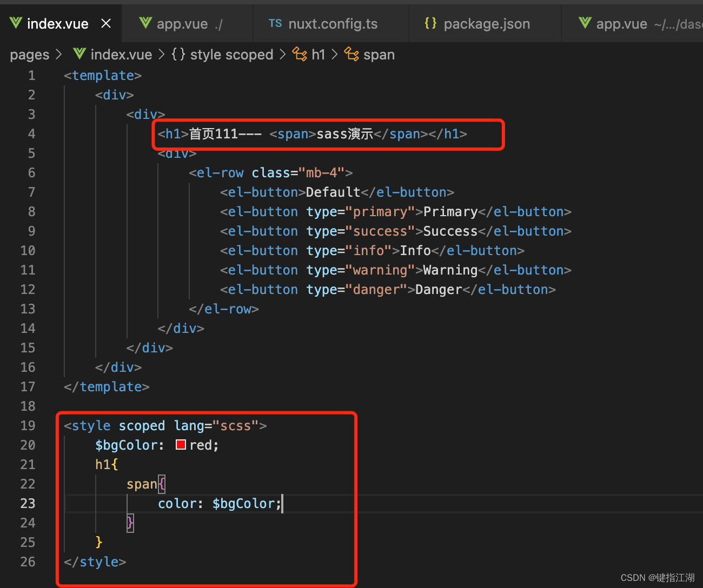
Task: Click chevron after index.vue breadcrumb
Action: (161, 55)
